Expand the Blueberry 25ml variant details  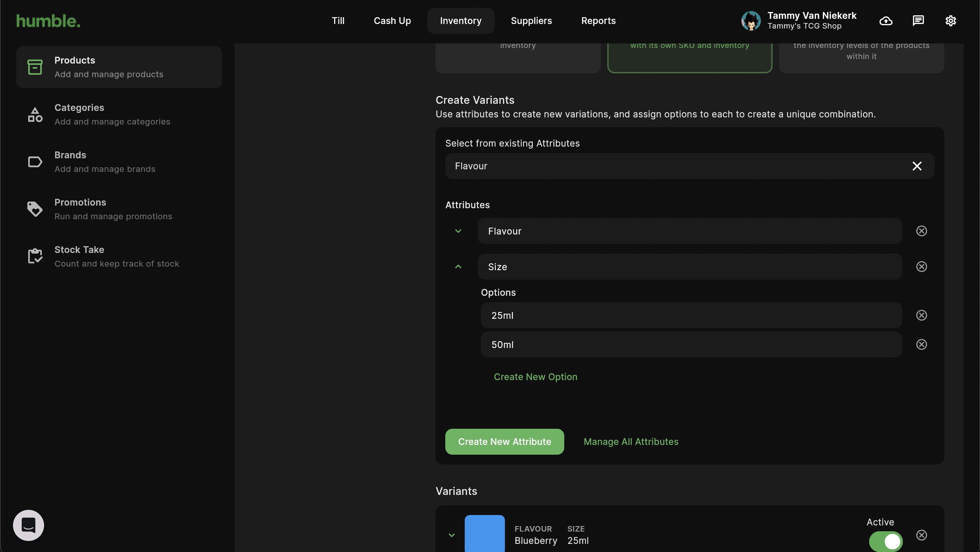pyautogui.click(x=451, y=535)
